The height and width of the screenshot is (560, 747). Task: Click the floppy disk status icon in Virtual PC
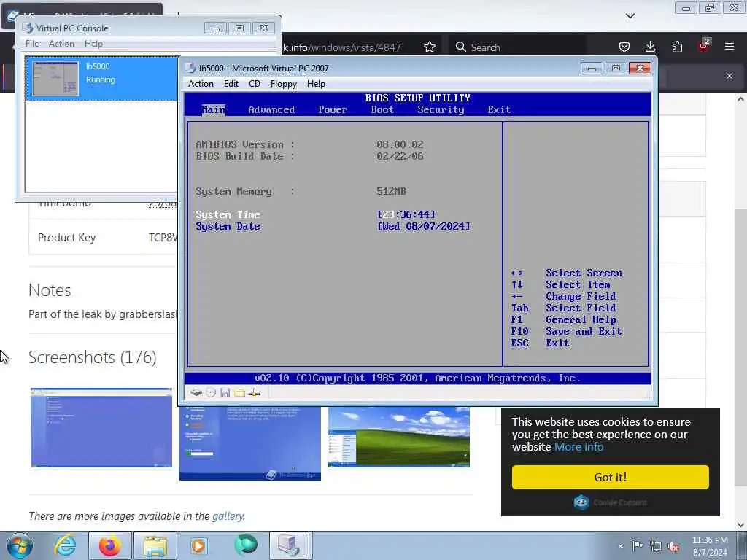[x=225, y=392]
